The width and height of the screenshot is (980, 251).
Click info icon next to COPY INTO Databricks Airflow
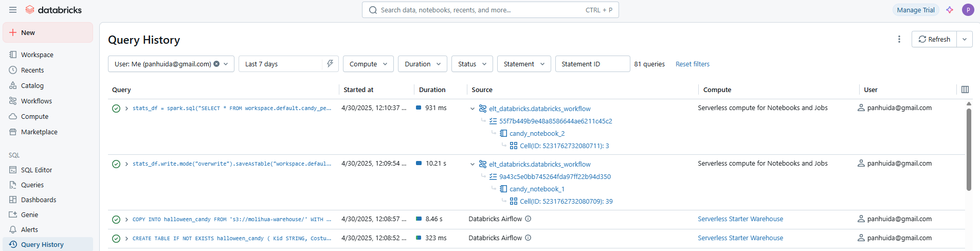click(x=528, y=219)
